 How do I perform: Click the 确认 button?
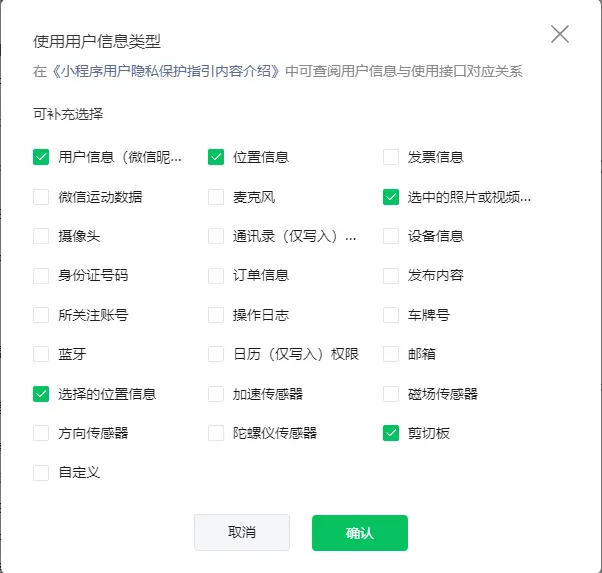(x=359, y=533)
